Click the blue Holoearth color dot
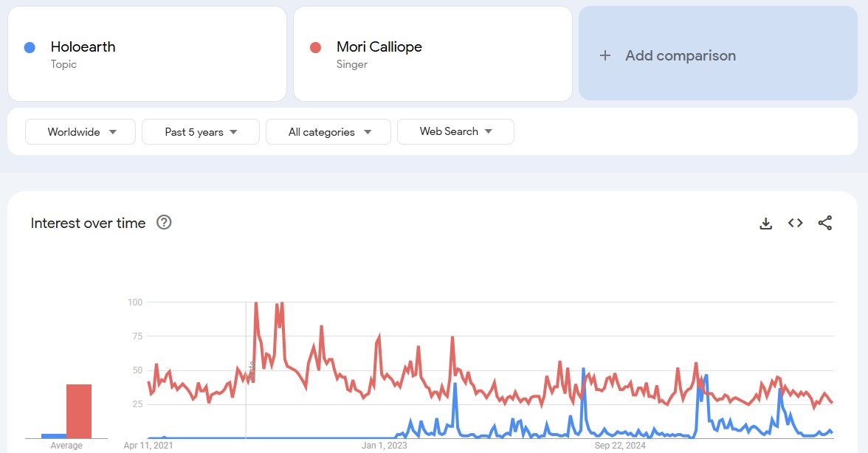Screen dimensions: 868x453 (x=30, y=47)
